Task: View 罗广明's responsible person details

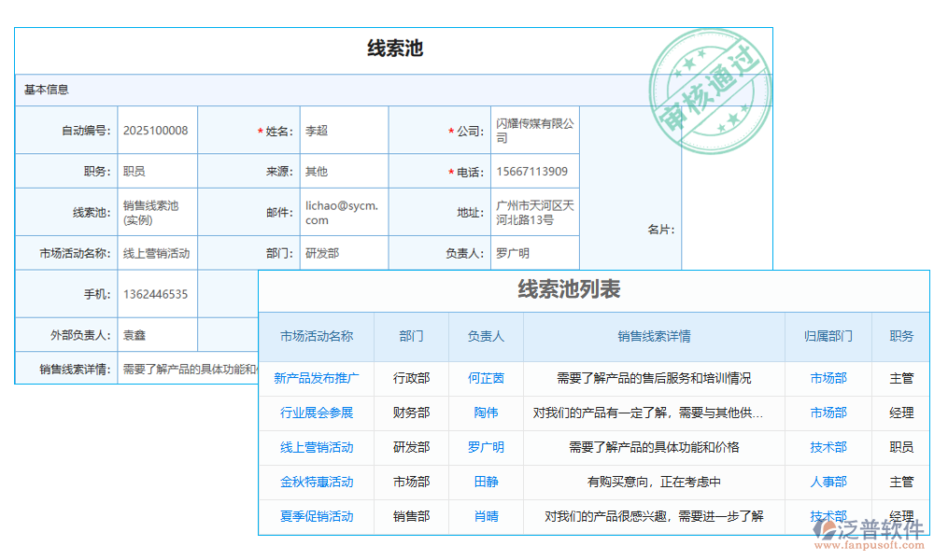Action: 485,447
